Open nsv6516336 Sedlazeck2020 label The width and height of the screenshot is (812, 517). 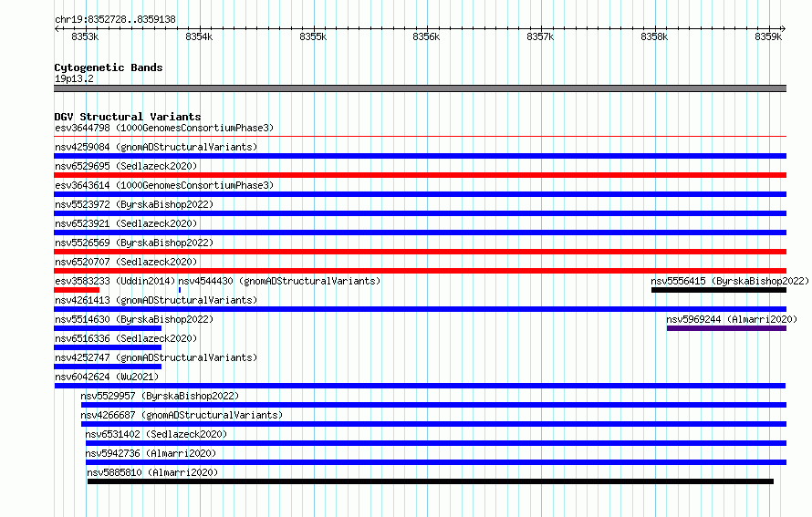click(x=126, y=338)
